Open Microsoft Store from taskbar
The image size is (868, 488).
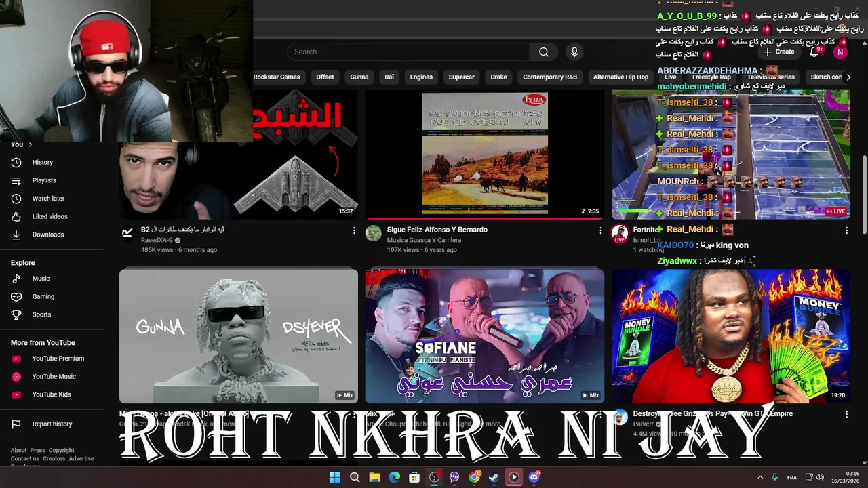(414, 477)
